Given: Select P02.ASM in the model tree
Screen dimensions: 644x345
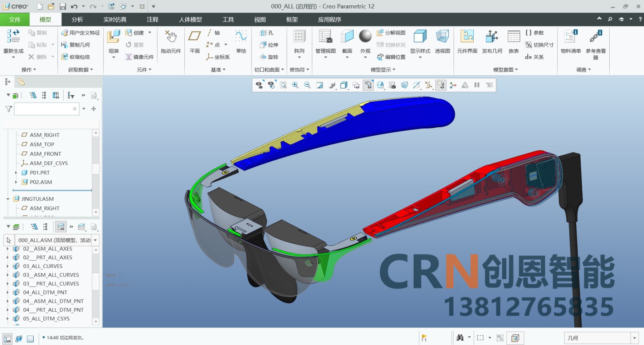Looking at the screenshot, I should [41, 182].
